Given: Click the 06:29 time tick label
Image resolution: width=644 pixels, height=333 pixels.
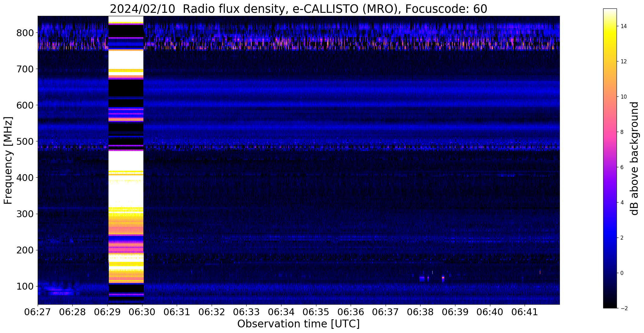Looking at the screenshot, I should [108, 312].
